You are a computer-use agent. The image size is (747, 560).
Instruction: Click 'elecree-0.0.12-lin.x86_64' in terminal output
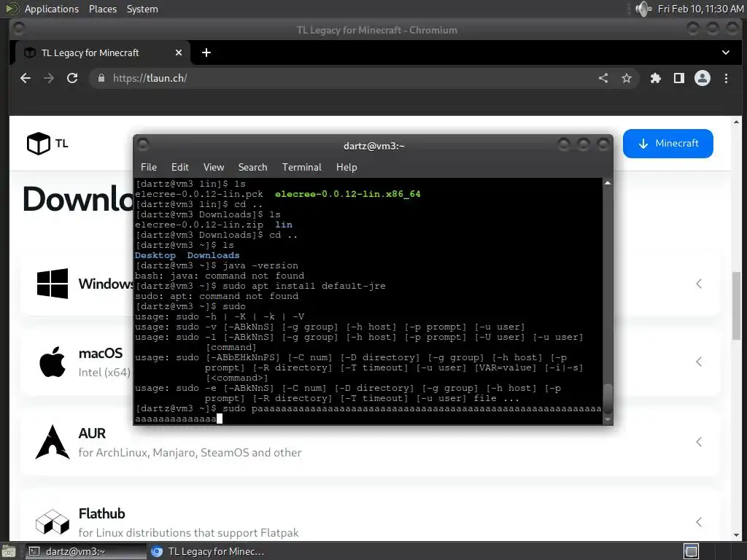[x=348, y=194]
